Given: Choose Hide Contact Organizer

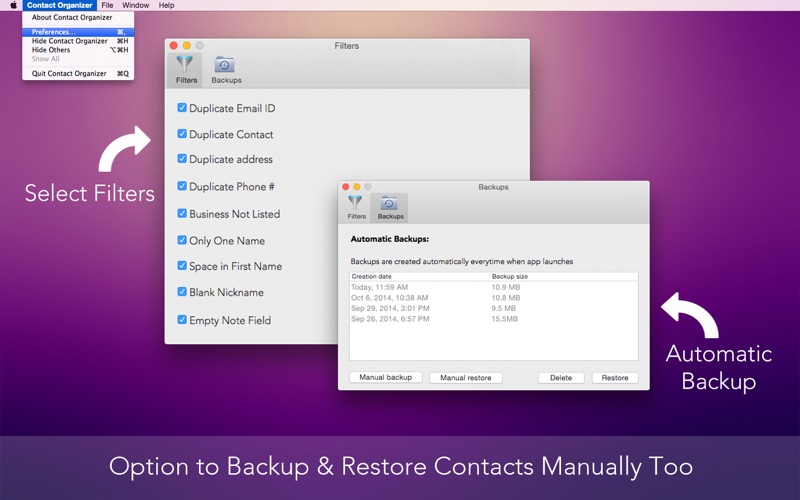Looking at the screenshot, I should 78,41.
